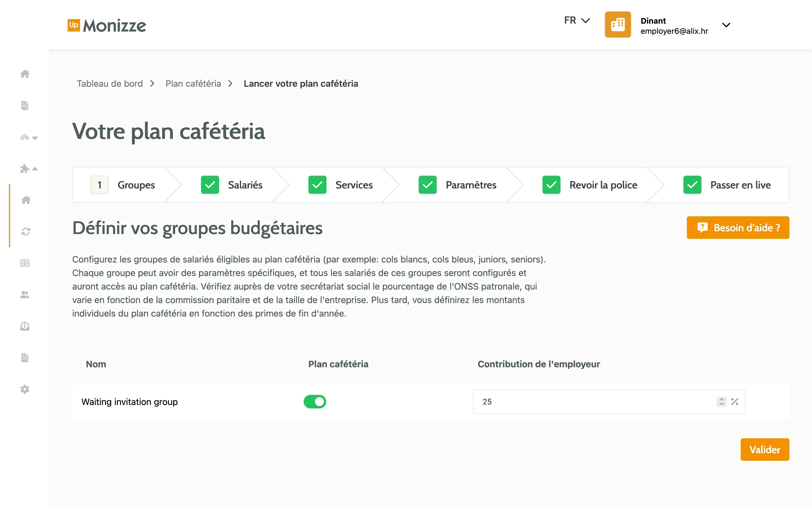Open the home dashboard icon in sidebar
Image resolution: width=812 pixels, height=507 pixels.
25,74
